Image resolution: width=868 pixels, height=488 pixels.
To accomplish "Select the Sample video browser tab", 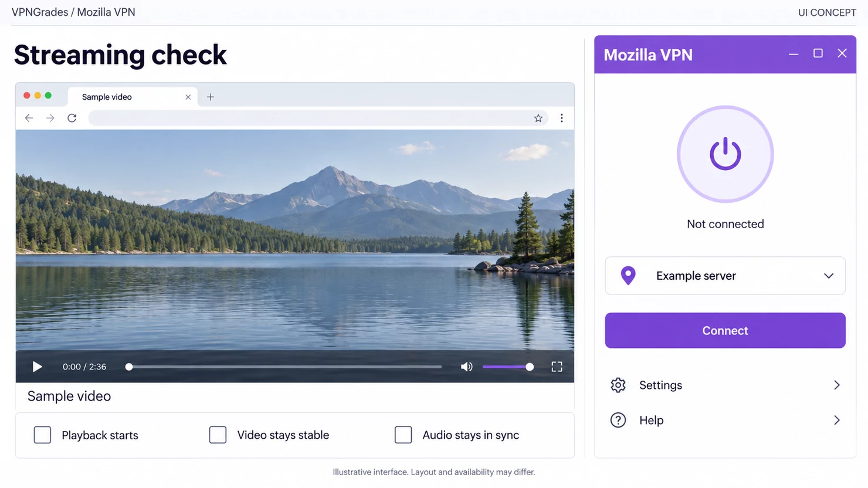I will tap(133, 97).
